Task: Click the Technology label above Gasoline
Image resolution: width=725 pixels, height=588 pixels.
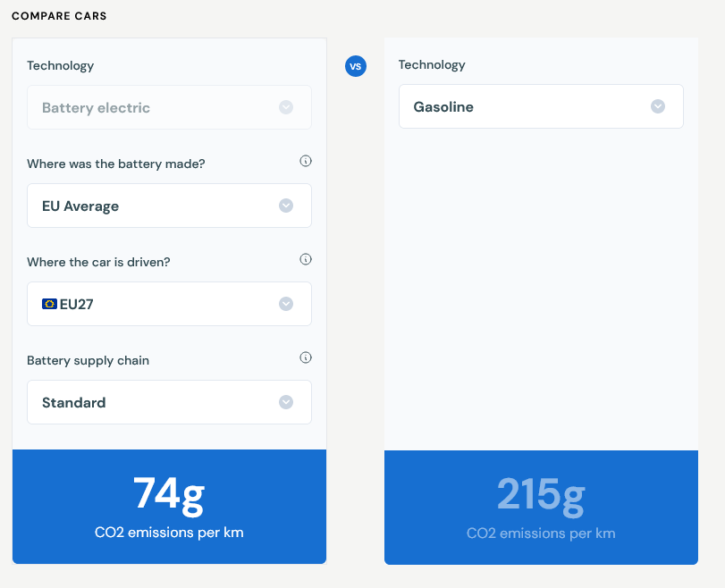Action: click(x=432, y=64)
